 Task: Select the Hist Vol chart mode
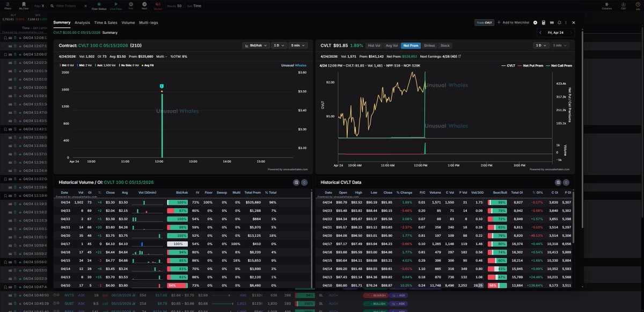click(374, 46)
